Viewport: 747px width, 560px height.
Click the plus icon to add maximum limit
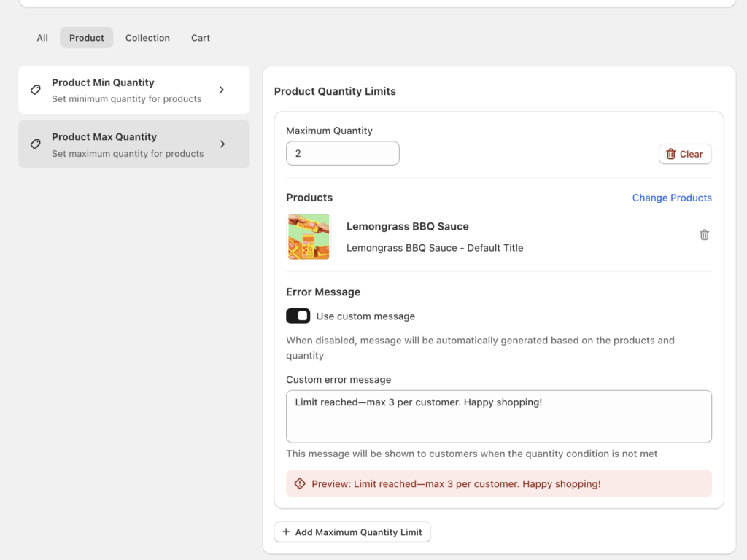coord(286,532)
